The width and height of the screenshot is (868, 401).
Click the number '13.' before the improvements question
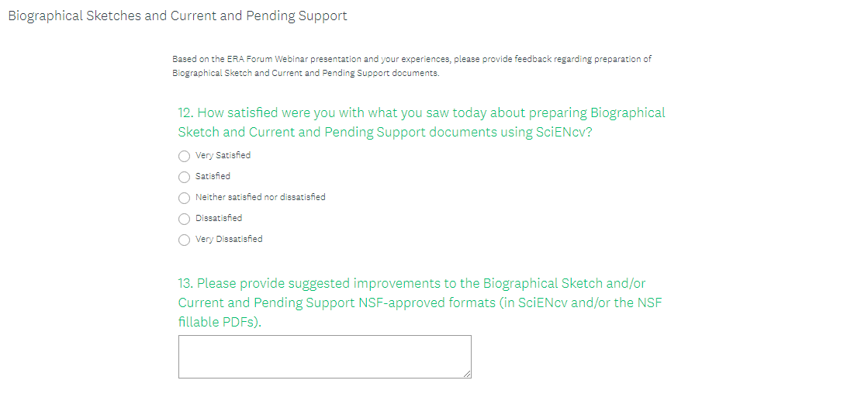point(185,284)
